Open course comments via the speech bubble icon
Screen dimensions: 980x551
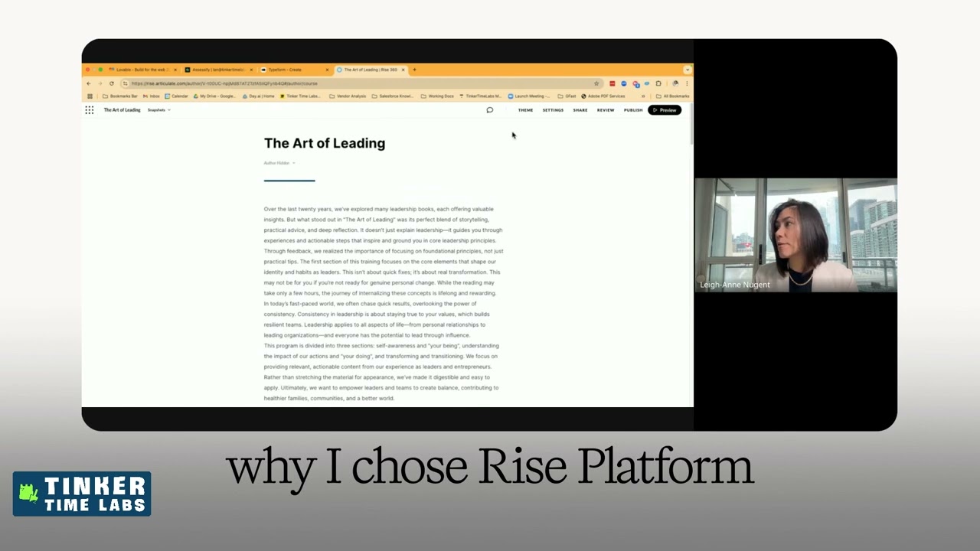pos(490,109)
